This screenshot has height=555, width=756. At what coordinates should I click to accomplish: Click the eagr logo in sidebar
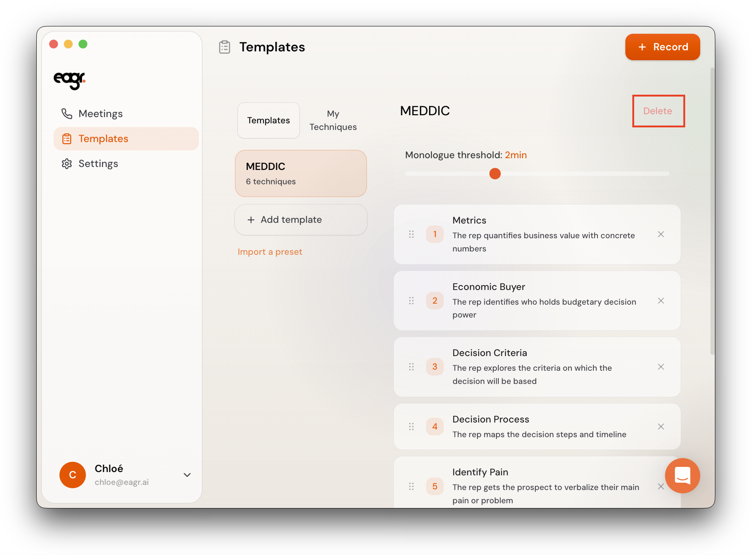(69, 80)
